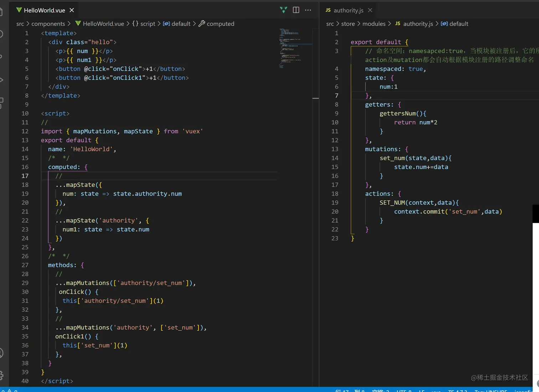Open the authority.js breadcrumb dropdown
Screen dimensions: 539x392
pyautogui.click(x=418, y=24)
